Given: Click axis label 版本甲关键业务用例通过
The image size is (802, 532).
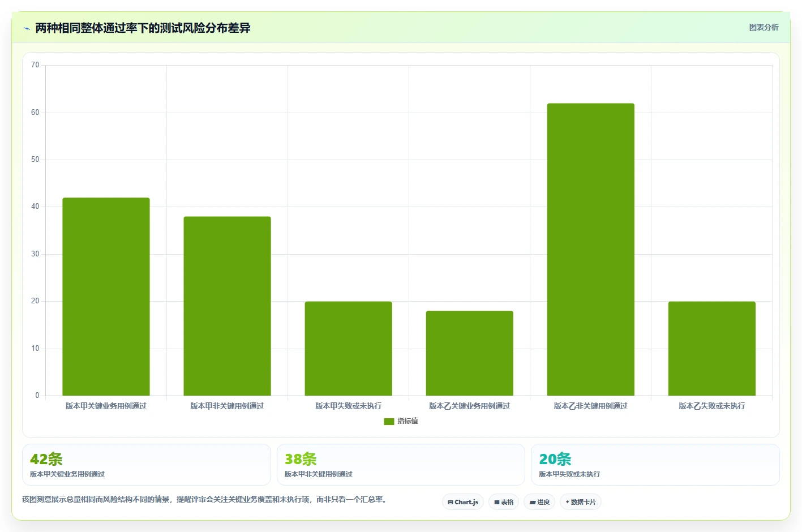Looking at the screenshot, I should [x=106, y=406].
